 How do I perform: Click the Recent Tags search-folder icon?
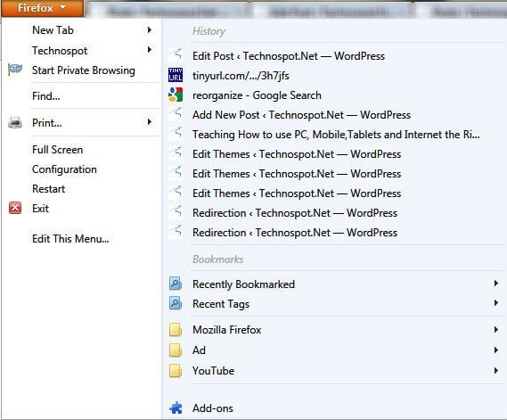(x=176, y=303)
